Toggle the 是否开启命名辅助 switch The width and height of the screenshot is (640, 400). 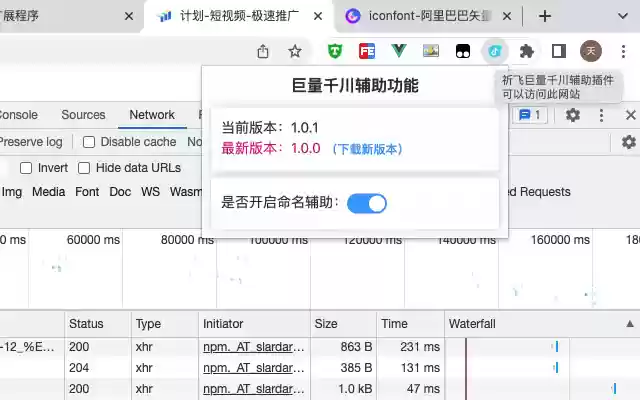tap(367, 203)
